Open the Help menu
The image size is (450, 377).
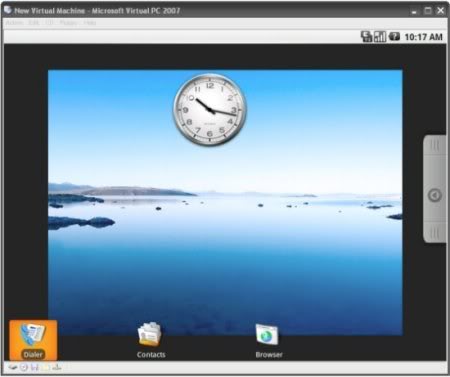click(90, 23)
